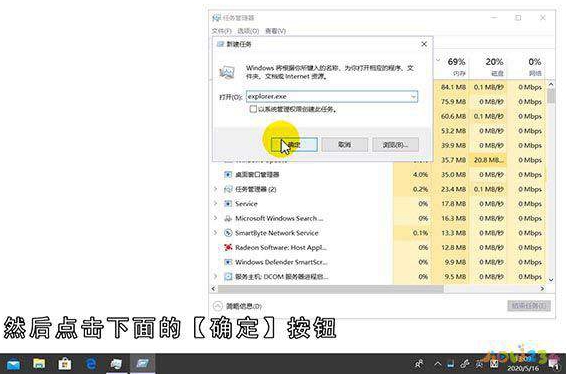Click the Task Manager title bar icon
The width and height of the screenshot is (566, 374).
(x=216, y=18)
